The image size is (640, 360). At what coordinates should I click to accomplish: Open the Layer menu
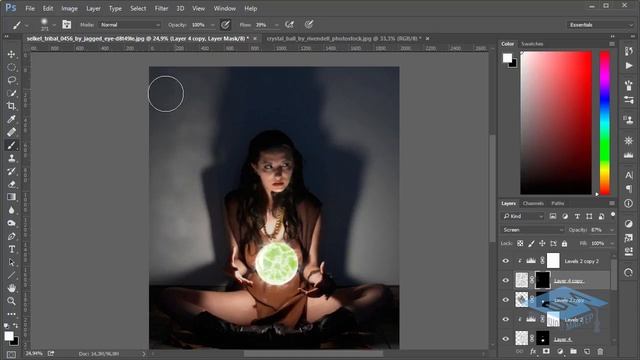pos(93,8)
